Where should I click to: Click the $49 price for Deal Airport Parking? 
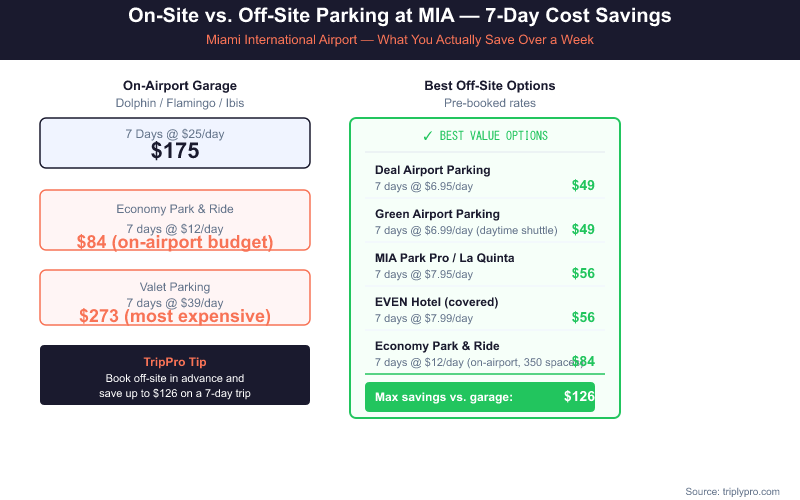pyautogui.click(x=583, y=185)
